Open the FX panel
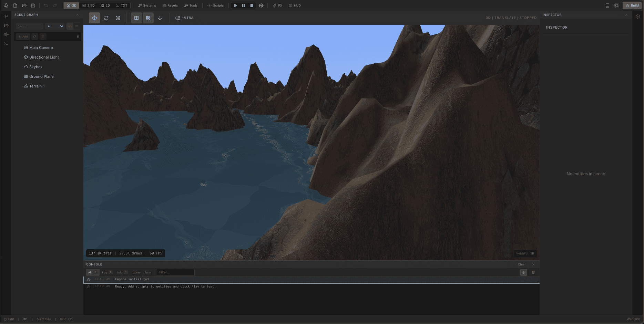 (277, 6)
